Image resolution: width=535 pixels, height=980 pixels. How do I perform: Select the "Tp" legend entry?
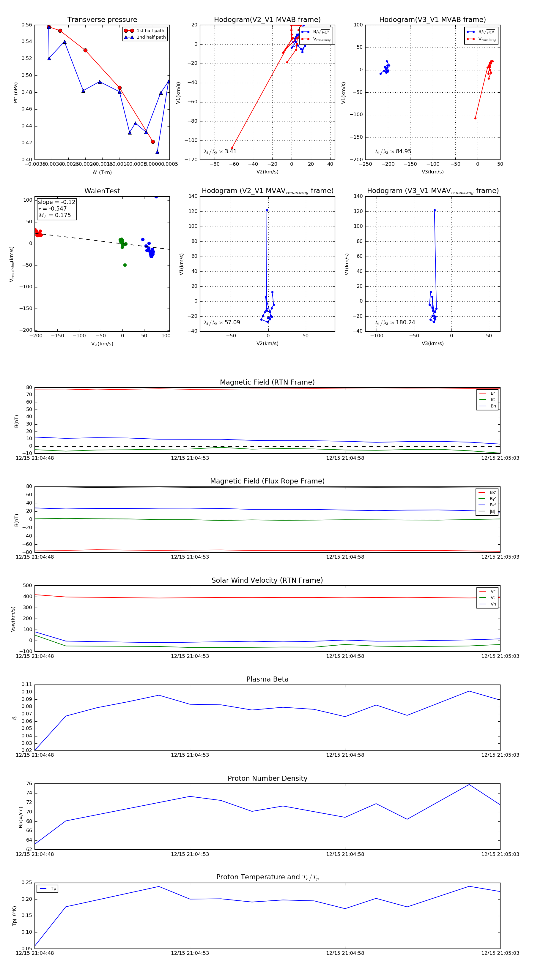coord(48,889)
